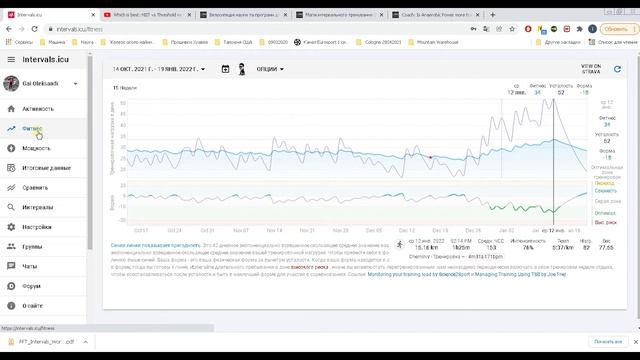The width and height of the screenshot is (640, 360).
Task: Open the Mountain Warehouse bookmark folder
Action: tap(433, 42)
